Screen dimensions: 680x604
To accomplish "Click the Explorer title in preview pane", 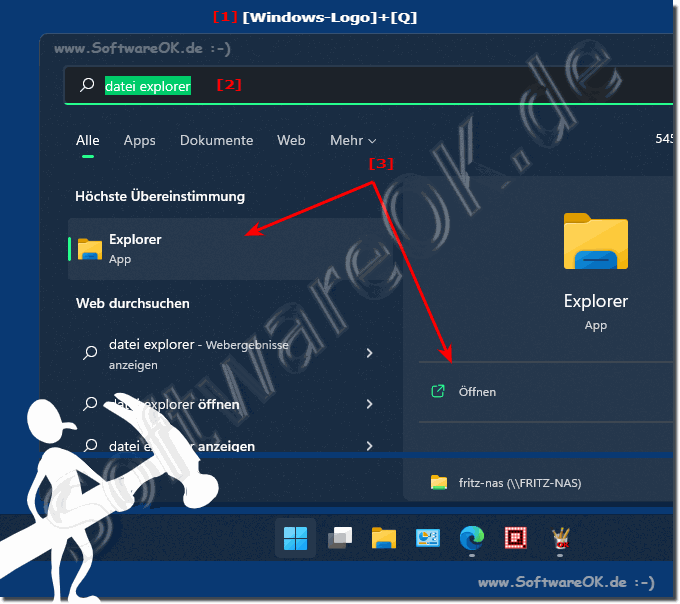I will click(x=595, y=301).
